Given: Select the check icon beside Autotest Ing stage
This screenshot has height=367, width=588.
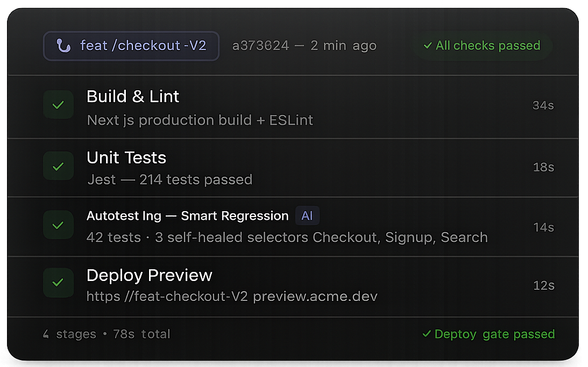Looking at the screenshot, I should pyautogui.click(x=58, y=225).
